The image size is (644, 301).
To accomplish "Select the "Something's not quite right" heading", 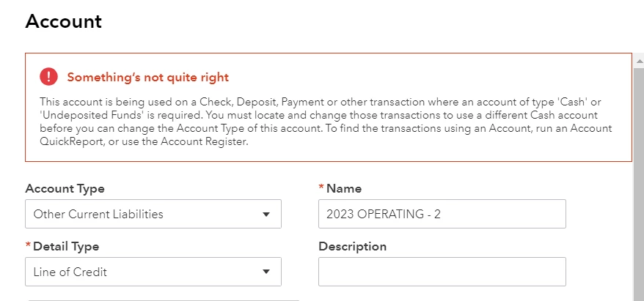I will [x=148, y=77].
